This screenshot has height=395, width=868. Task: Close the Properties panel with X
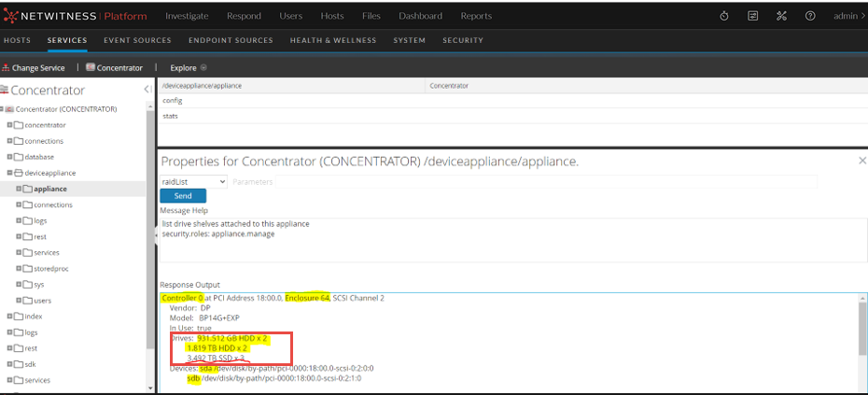[x=861, y=161]
